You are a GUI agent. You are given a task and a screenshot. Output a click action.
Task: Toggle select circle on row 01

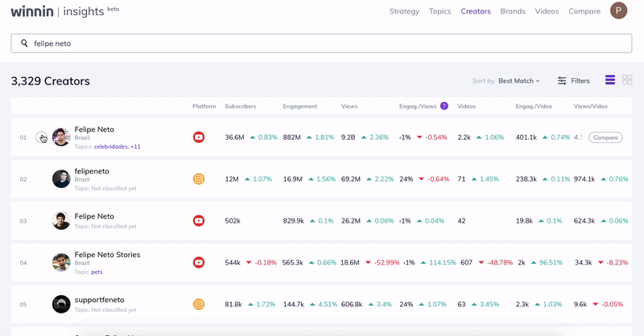(41, 137)
